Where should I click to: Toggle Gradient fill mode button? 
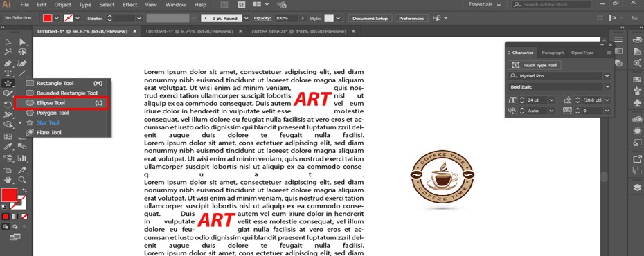tap(15, 216)
